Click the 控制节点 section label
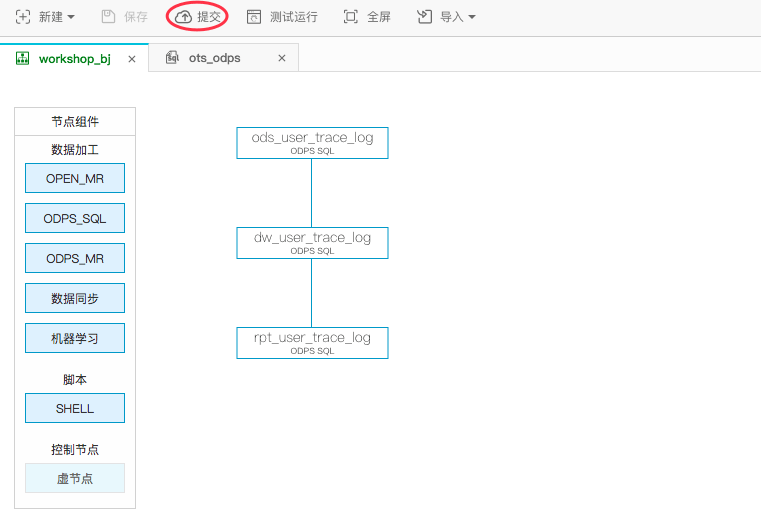Viewport: 761px width, 513px height. tap(75, 449)
